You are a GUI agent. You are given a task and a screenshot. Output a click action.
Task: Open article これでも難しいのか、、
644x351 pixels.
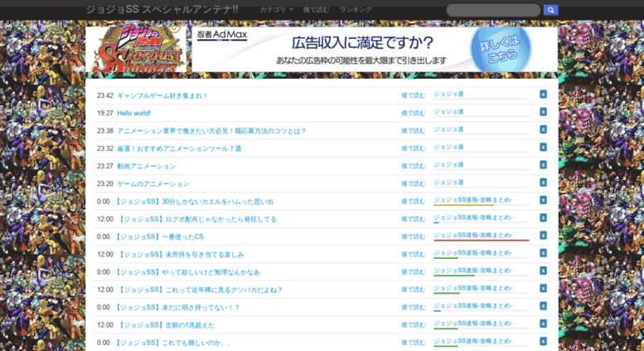pyautogui.click(x=172, y=344)
